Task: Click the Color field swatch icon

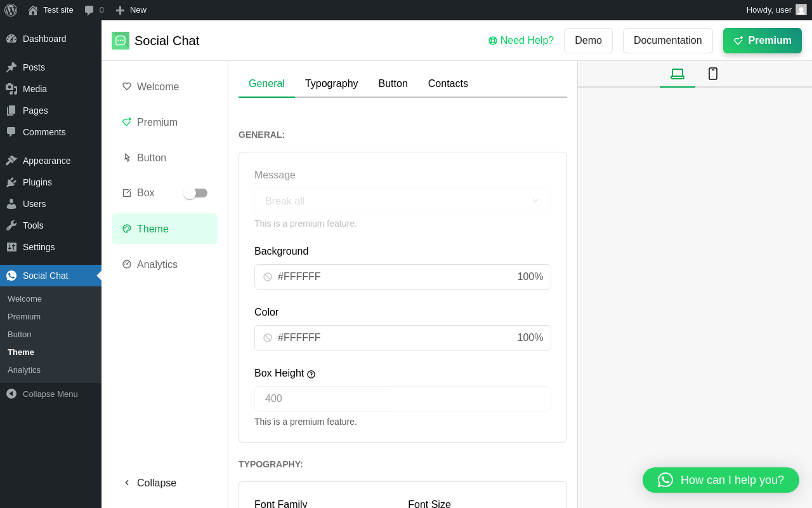Action: pos(268,338)
